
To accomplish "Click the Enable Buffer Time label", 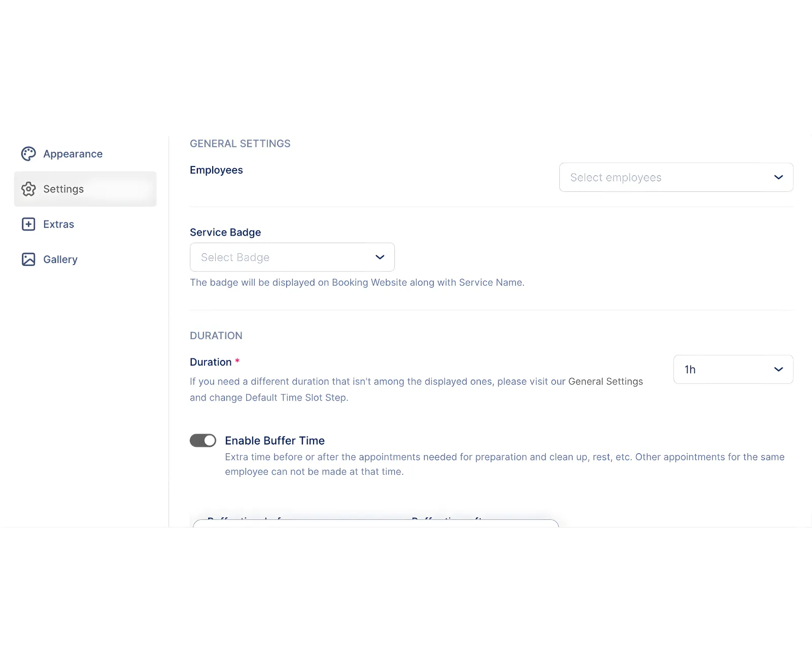I will tap(275, 440).
